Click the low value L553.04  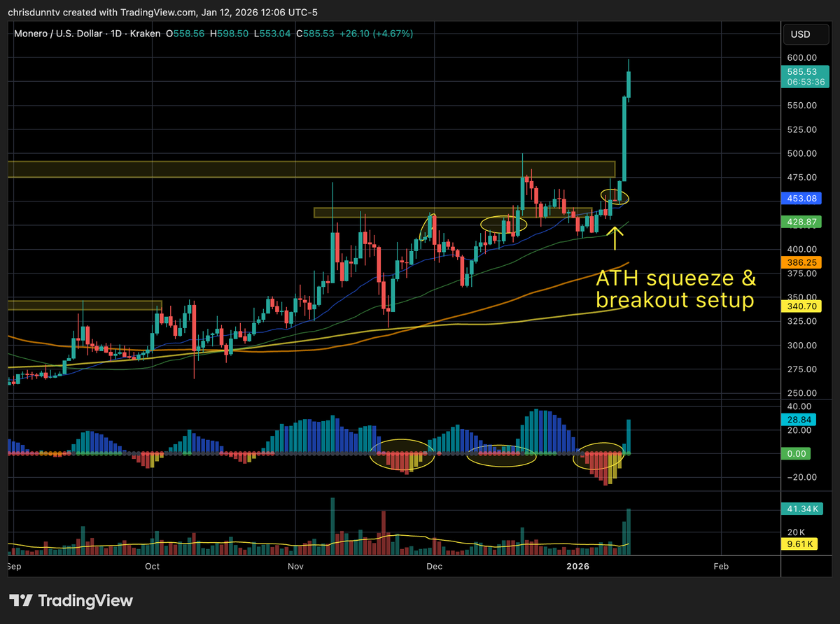271,34
